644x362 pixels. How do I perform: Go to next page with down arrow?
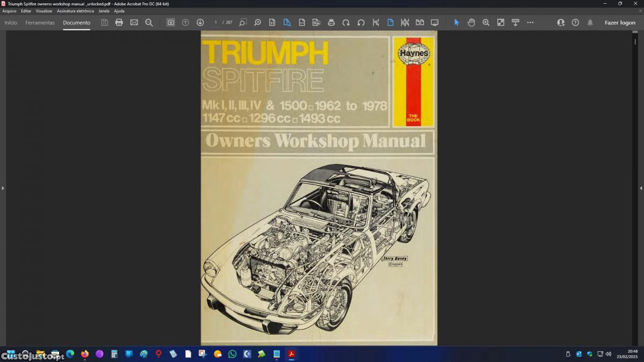[x=200, y=23]
